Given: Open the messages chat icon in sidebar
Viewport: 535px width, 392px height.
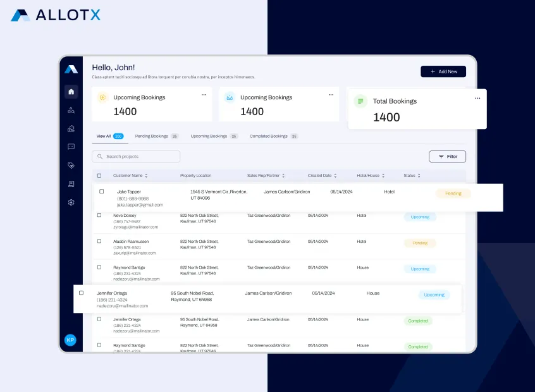Looking at the screenshot, I should pos(71,147).
